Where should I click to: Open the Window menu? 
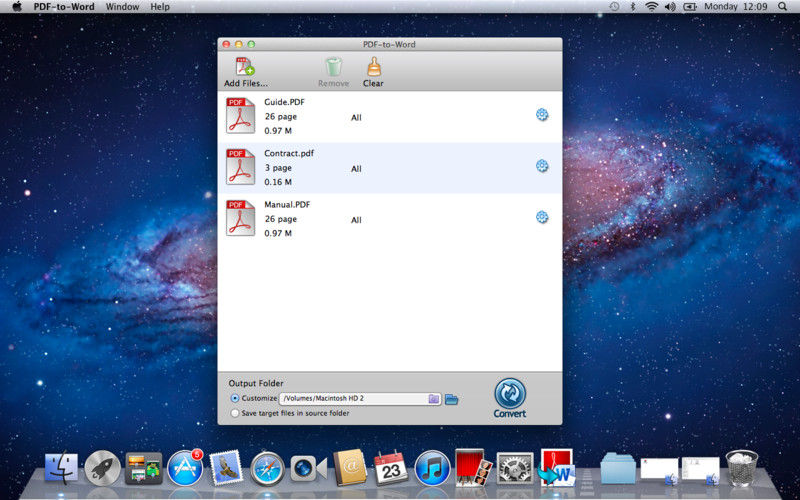pyautogui.click(x=122, y=7)
